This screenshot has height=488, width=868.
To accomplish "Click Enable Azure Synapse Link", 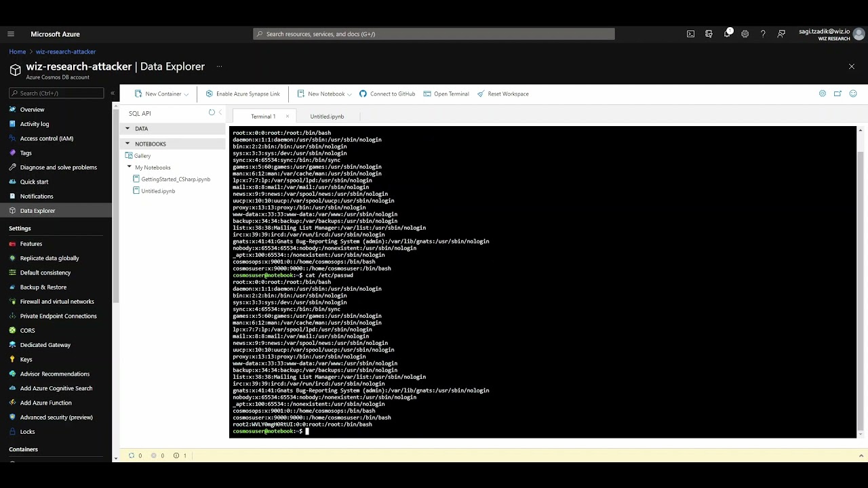I will (x=243, y=94).
